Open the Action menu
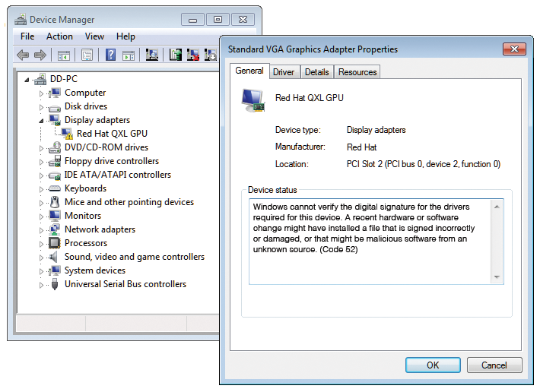The width and height of the screenshot is (540, 392). coord(59,36)
